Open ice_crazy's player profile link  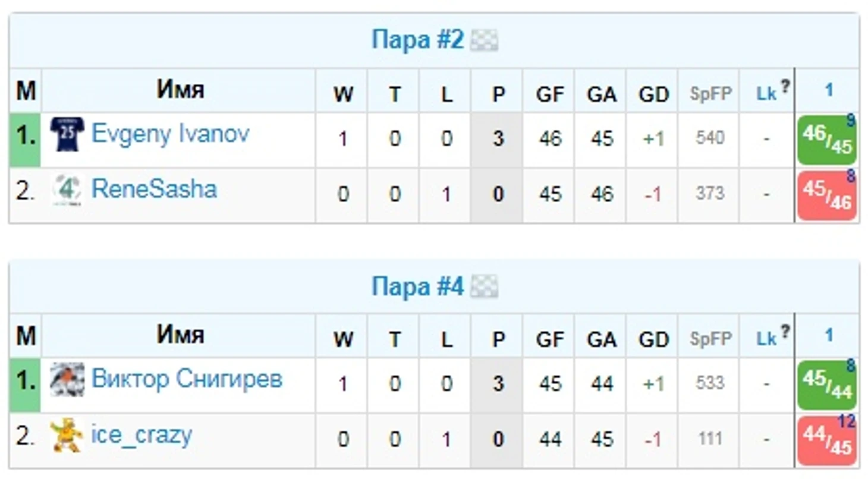coord(141,435)
